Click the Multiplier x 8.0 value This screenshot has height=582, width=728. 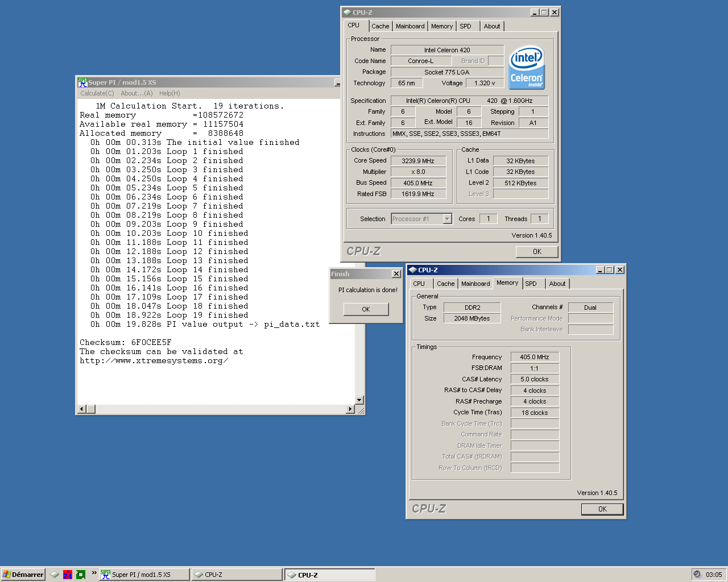418,172
